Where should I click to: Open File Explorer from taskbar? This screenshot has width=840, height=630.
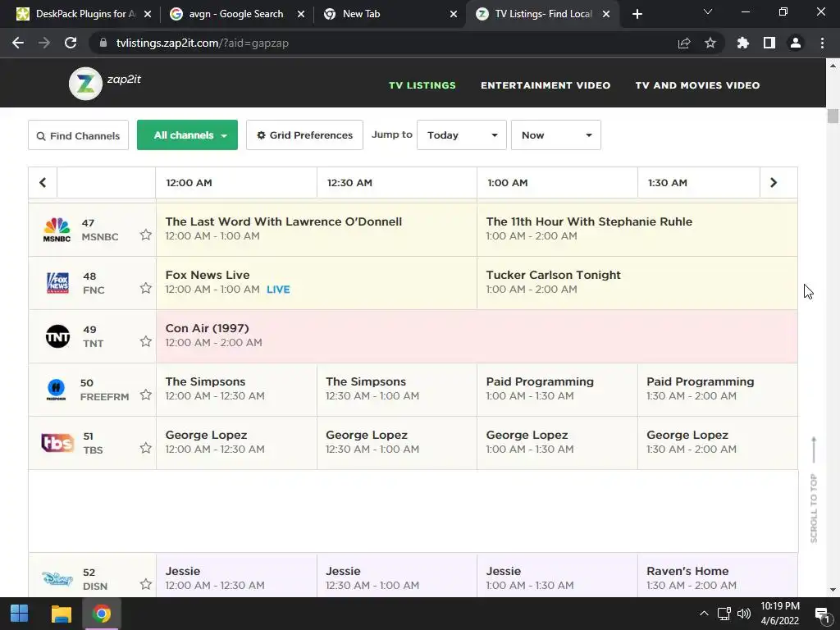pos(61,614)
